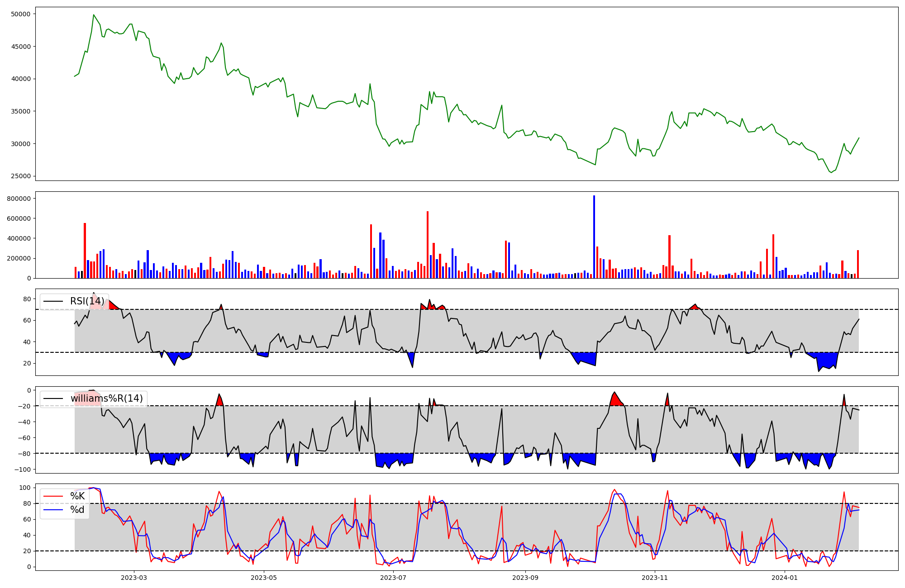Viewport: 905px width, 588px height.
Task: Click the −40 Williams %R axis tick
Action: tap(24, 422)
